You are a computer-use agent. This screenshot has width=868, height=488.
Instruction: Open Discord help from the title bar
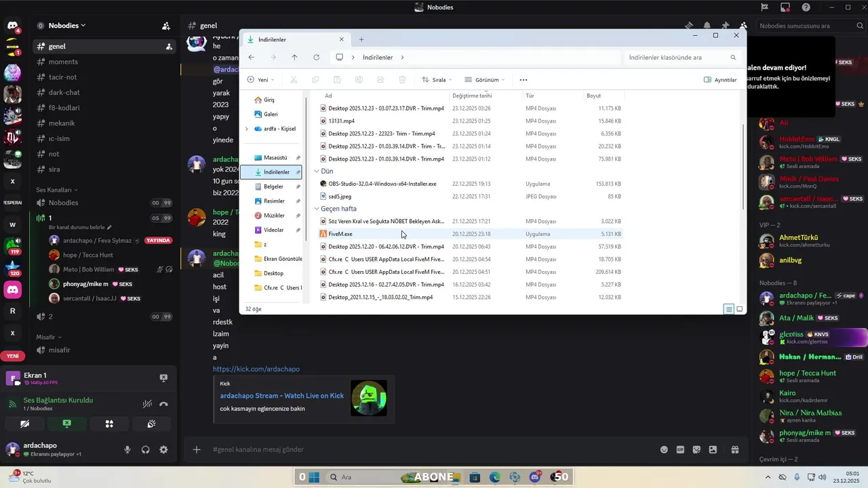[806, 7]
